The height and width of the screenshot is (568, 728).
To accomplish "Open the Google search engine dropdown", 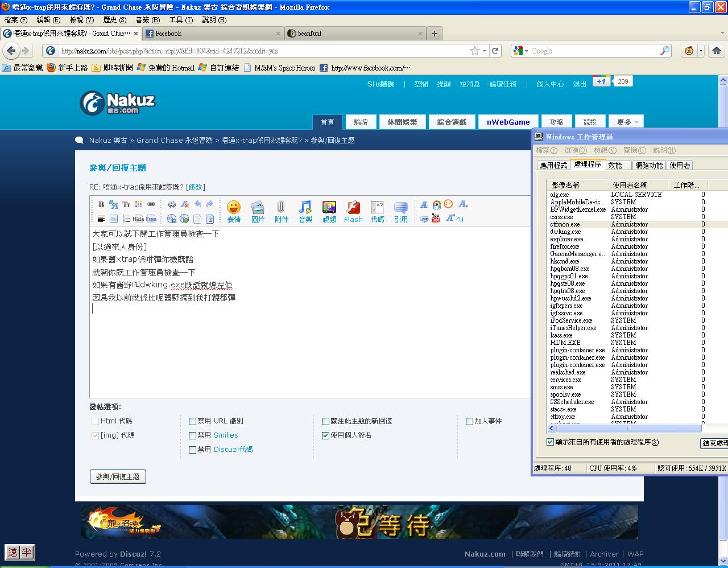I will pos(520,51).
